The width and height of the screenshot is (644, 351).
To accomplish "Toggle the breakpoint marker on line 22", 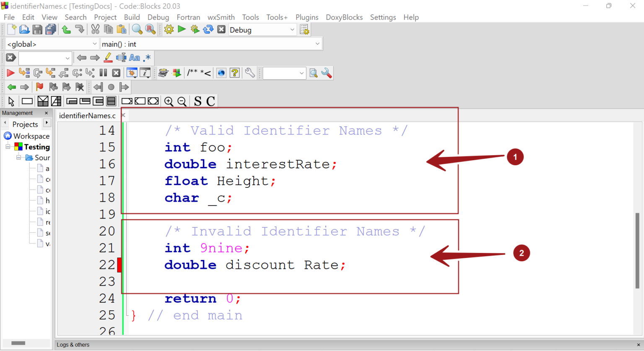I will tap(119, 265).
